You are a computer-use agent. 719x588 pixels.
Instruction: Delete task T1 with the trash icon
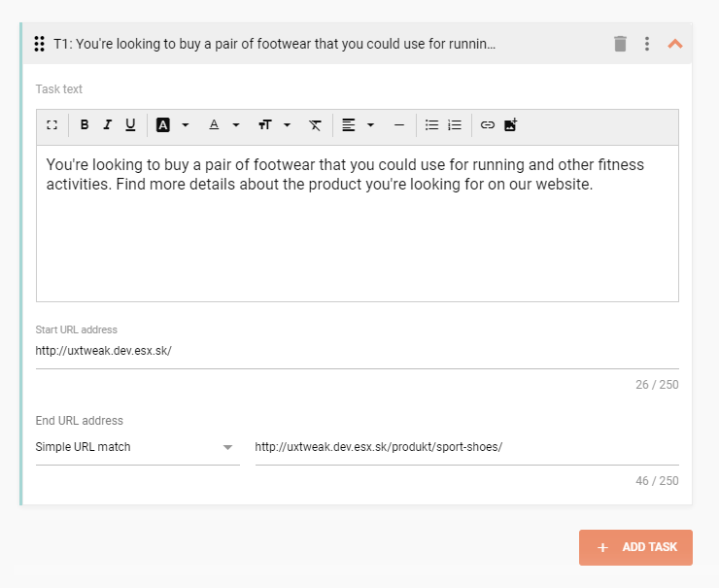tap(620, 44)
